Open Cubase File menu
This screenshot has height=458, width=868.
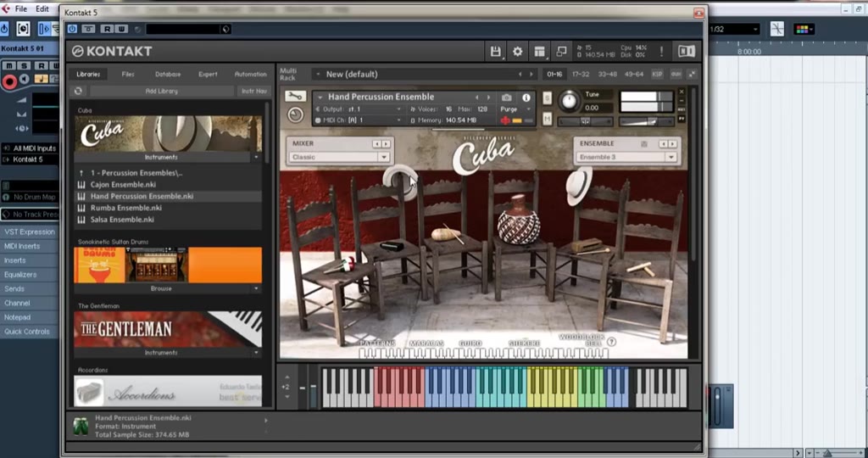tap(21, 8)
